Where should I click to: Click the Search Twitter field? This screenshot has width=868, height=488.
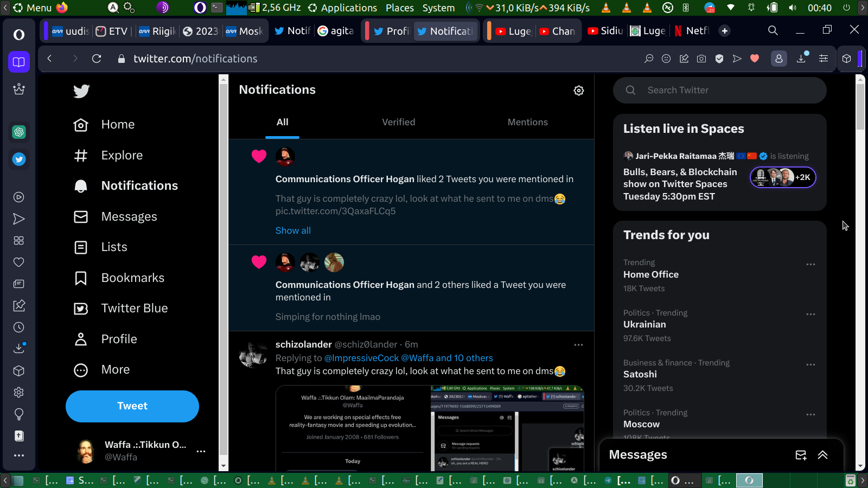(x=720, y=90)
